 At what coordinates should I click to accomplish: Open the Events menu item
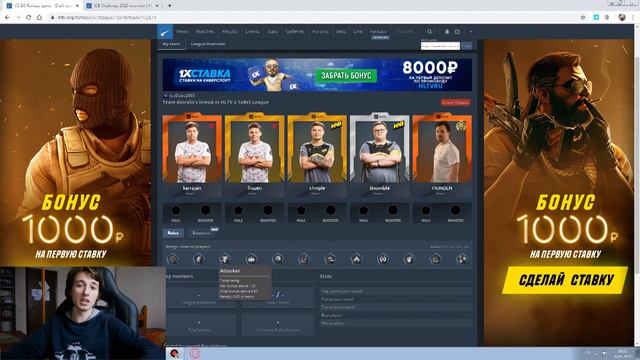tap(252, 31)
